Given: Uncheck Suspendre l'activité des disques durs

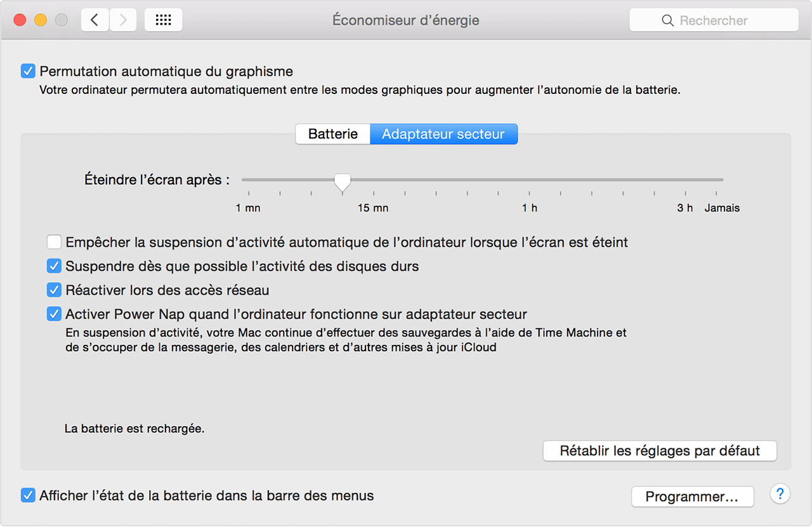Looking at the screenshot, I should pos(54,266).
